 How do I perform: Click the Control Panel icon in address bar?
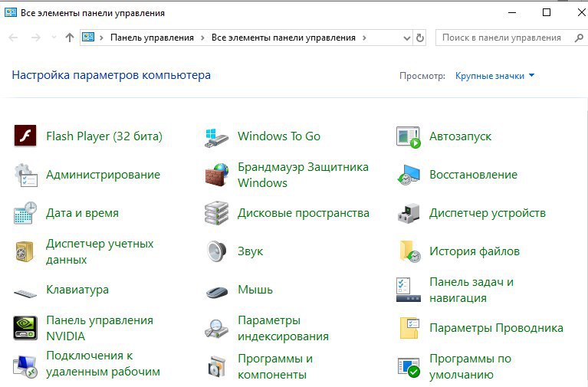(88, 37)
